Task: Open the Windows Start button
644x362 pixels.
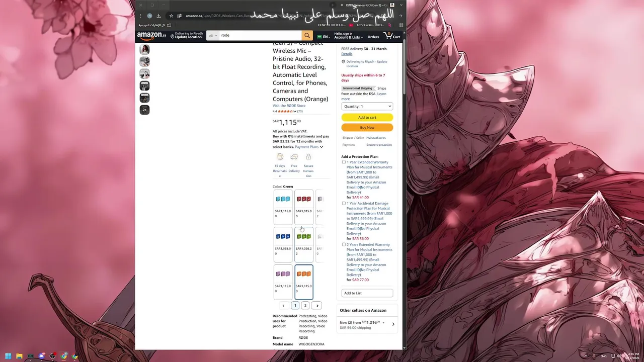Action: click(8, 356)
